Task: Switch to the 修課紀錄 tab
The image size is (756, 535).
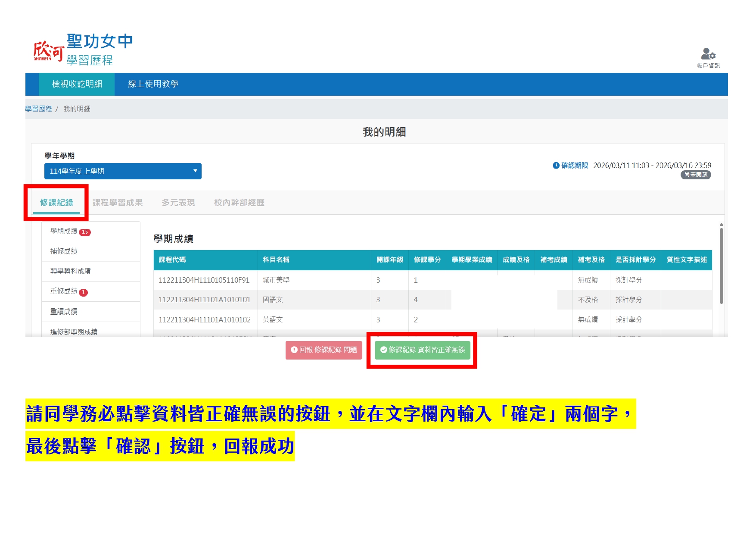Action: click(x=56, y=203)
